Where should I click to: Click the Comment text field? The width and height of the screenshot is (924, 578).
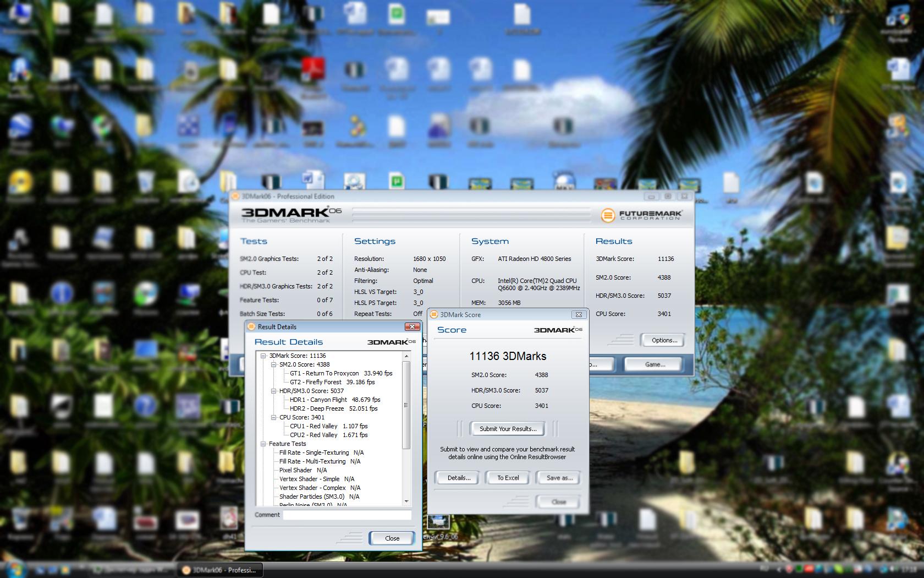point(347,515)
